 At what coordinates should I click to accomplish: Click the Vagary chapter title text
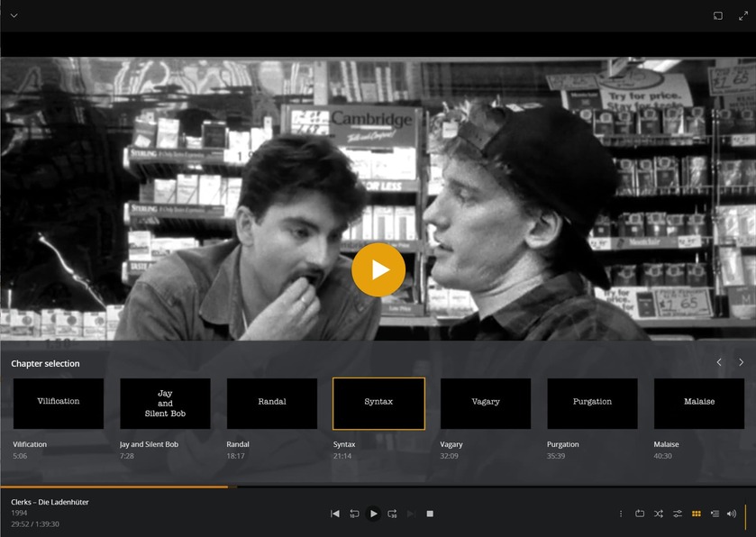[451, 444]
